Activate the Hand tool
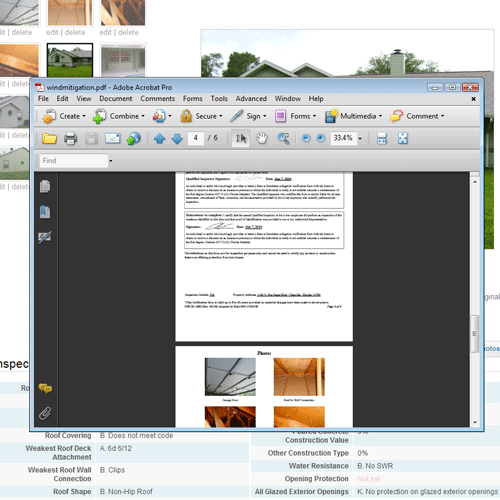The height and width of the screenshot is (500, 500). coord(262,138)
